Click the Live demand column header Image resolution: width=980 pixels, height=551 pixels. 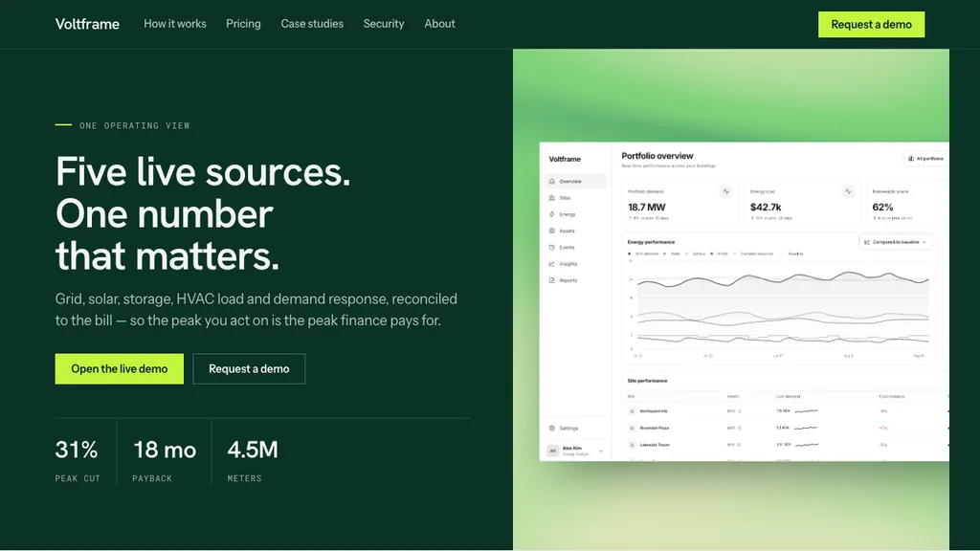[789, 396]
